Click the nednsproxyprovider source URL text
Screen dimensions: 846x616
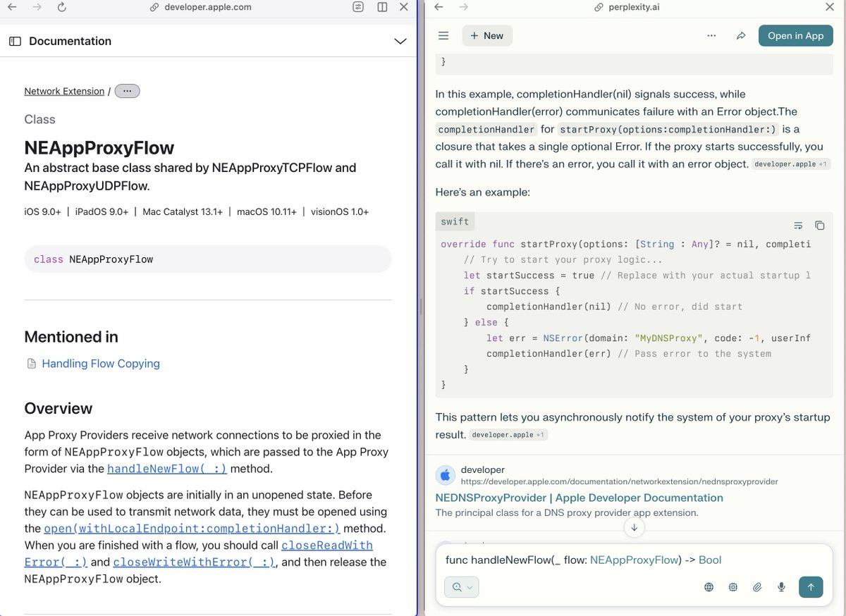point(619,482)
